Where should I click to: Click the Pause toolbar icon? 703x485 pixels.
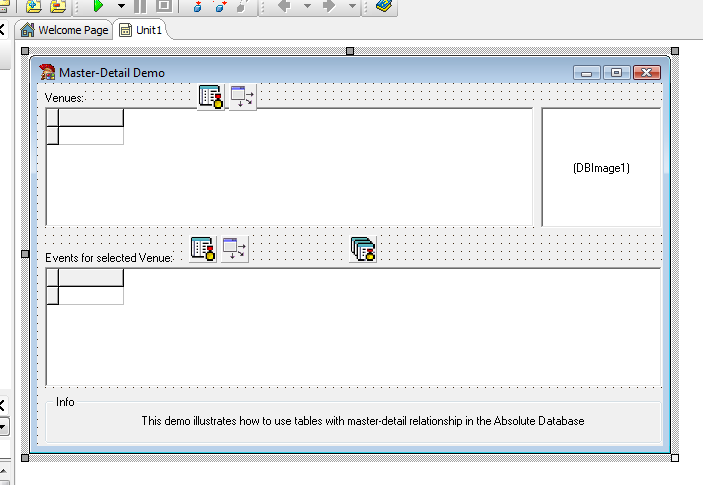(140, 6)
